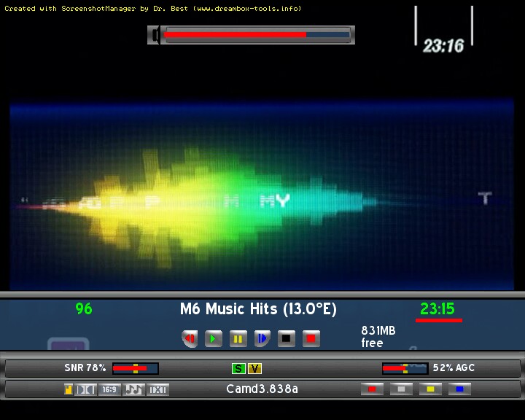
Task: Click the channel name M6 Music Hits (13.0°E)
Action: point(258,309)
